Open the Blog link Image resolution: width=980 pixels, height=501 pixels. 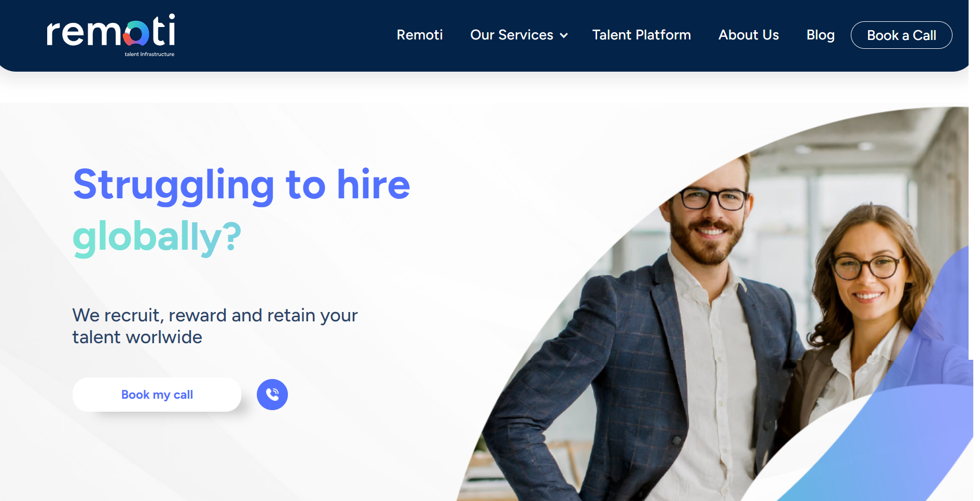click(x=820, y=35)
